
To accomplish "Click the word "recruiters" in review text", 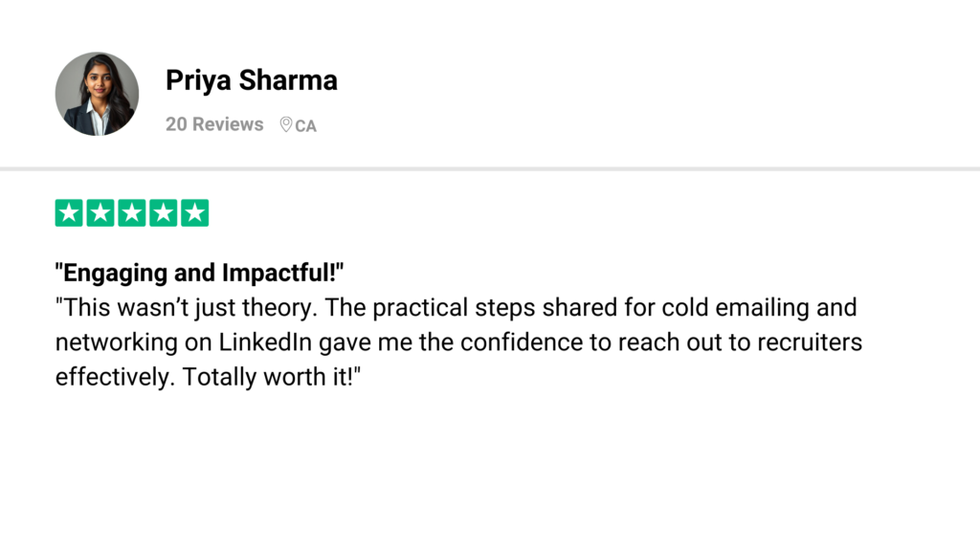I will (x=811, y=342).
